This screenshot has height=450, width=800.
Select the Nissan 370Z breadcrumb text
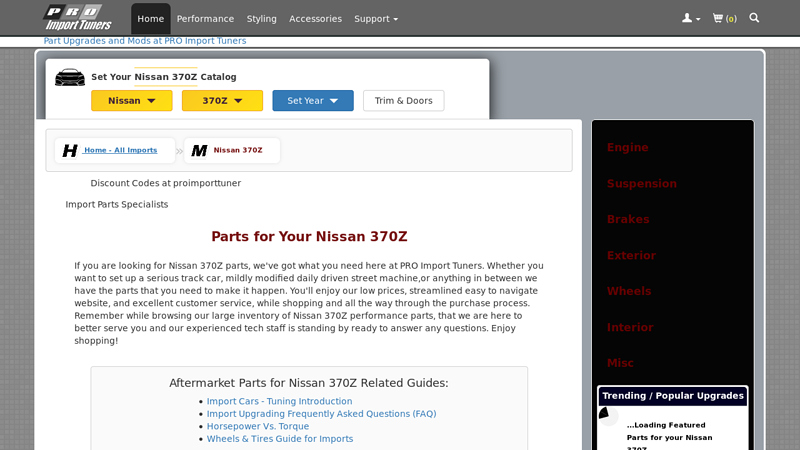(x=238, y=150)
